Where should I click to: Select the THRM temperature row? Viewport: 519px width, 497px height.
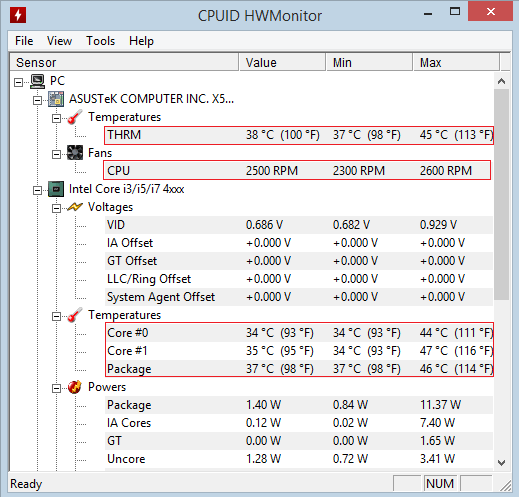pyautogui.click(x=299, y=135)
